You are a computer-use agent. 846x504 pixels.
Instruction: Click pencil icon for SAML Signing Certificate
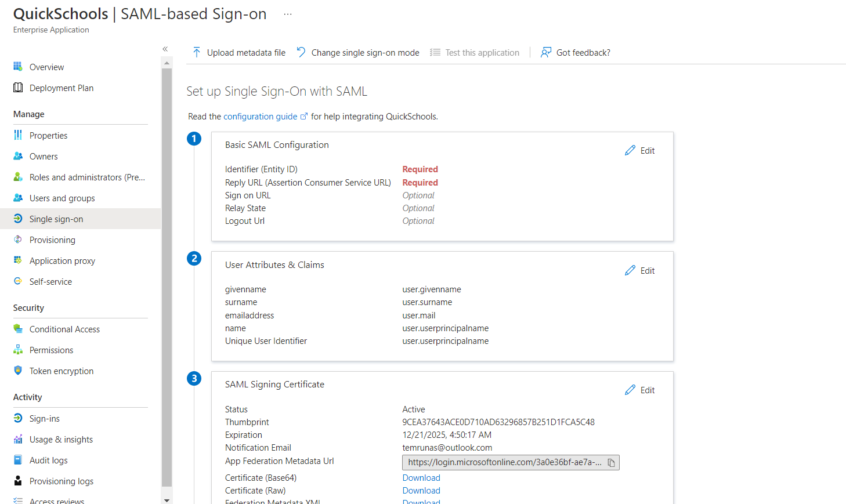630,390
